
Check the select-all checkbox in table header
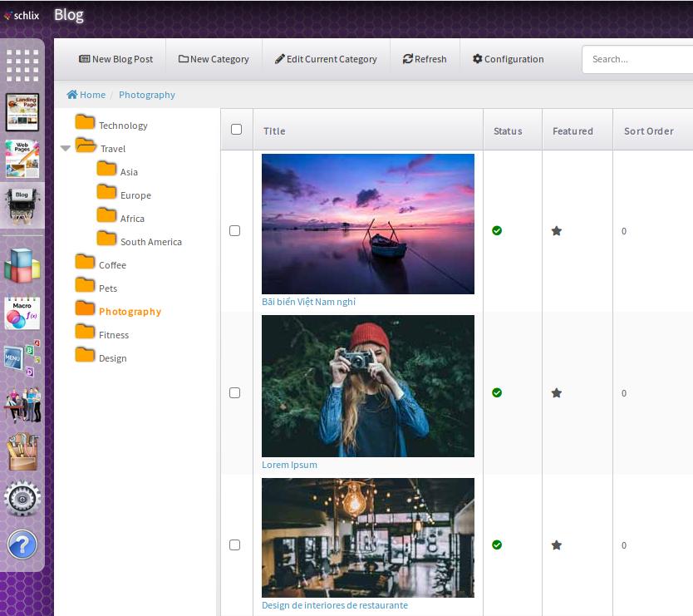tap(236, 130)
